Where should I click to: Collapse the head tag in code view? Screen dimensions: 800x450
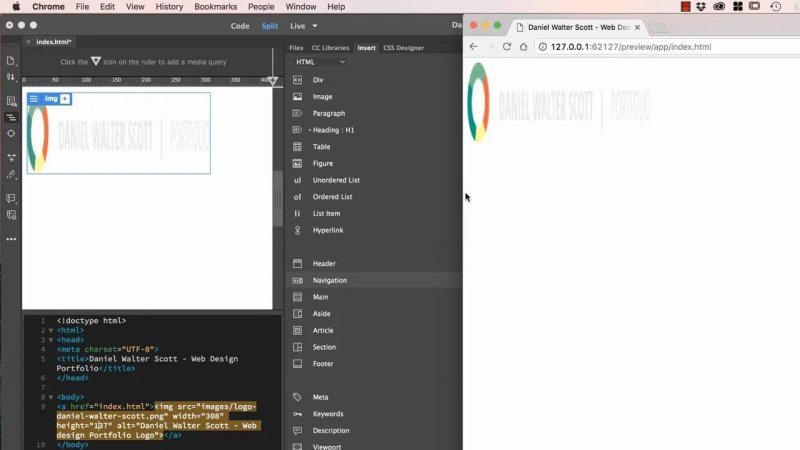[51, 340]
